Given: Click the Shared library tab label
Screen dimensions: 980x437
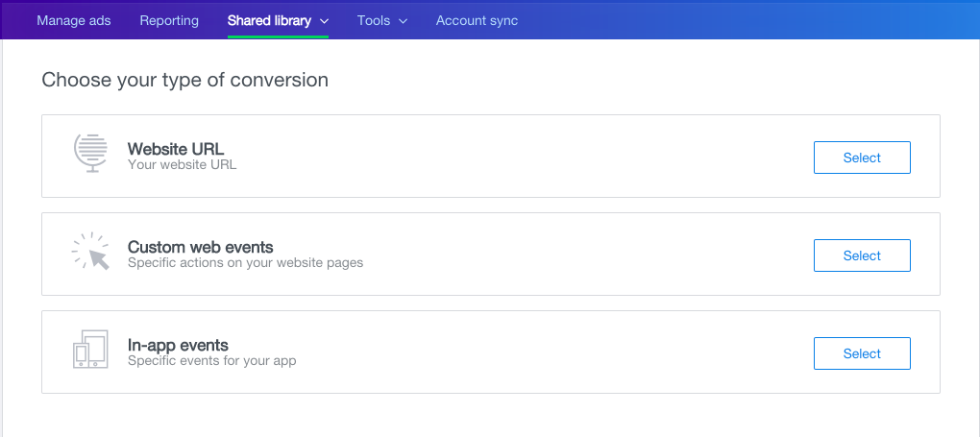Looking at the screenshot, I should 269,20.
